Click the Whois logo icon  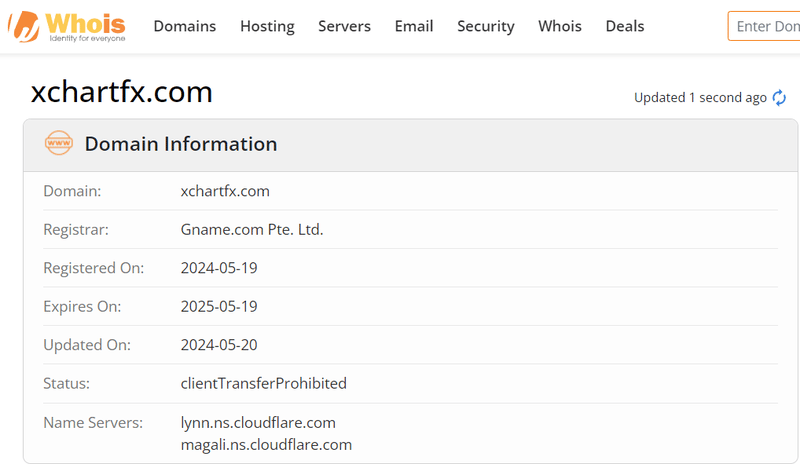(24, 27)
